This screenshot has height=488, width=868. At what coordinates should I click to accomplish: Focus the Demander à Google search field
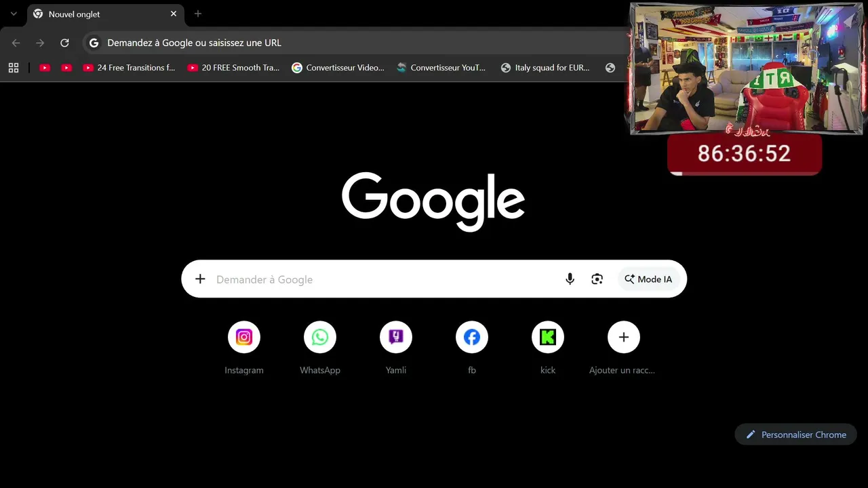coord(434,279)
